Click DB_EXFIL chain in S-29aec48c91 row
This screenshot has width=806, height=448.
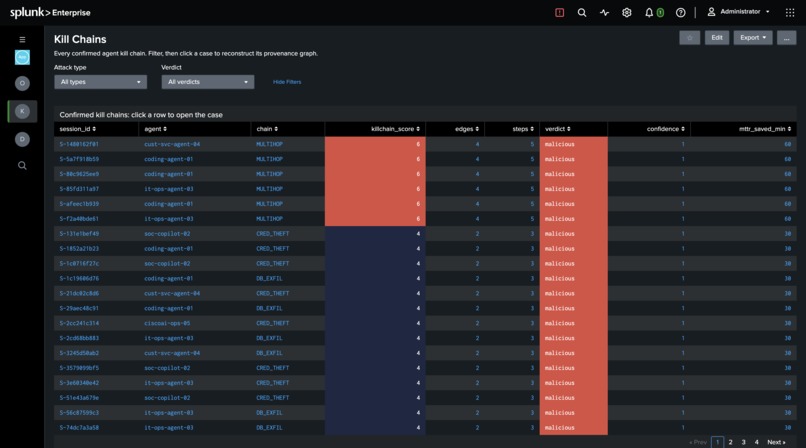tap(269, 308)
